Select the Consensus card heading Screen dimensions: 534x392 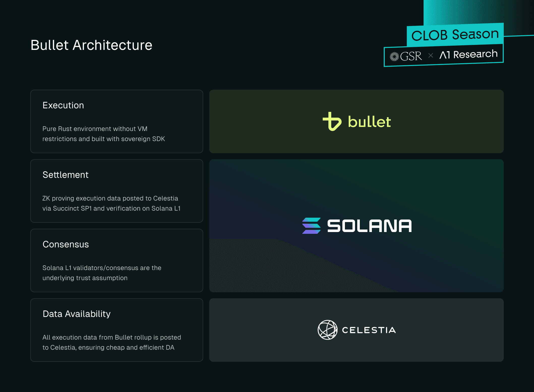[x=66, y=244]
